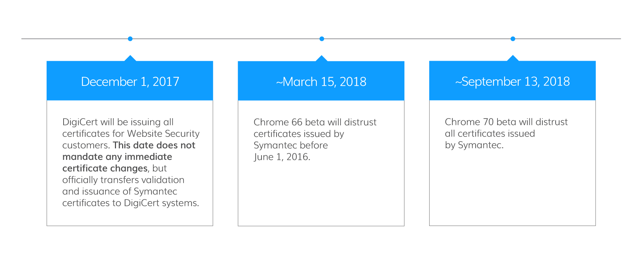Click the "June 1, 2016." text
The height and width of the screenshot is (259, 644).
pos(282,157)
